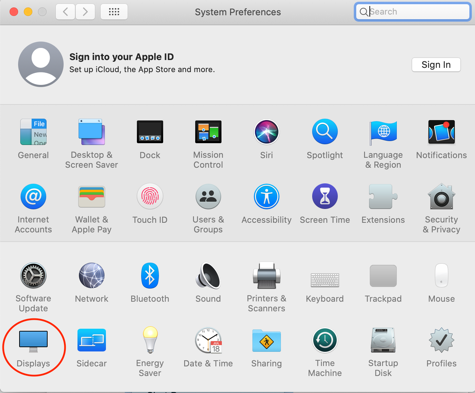Image resolution: width=475 pixels, height=393 pixels.
Task: Open the Dock preferences
Action: coord(150,132)
